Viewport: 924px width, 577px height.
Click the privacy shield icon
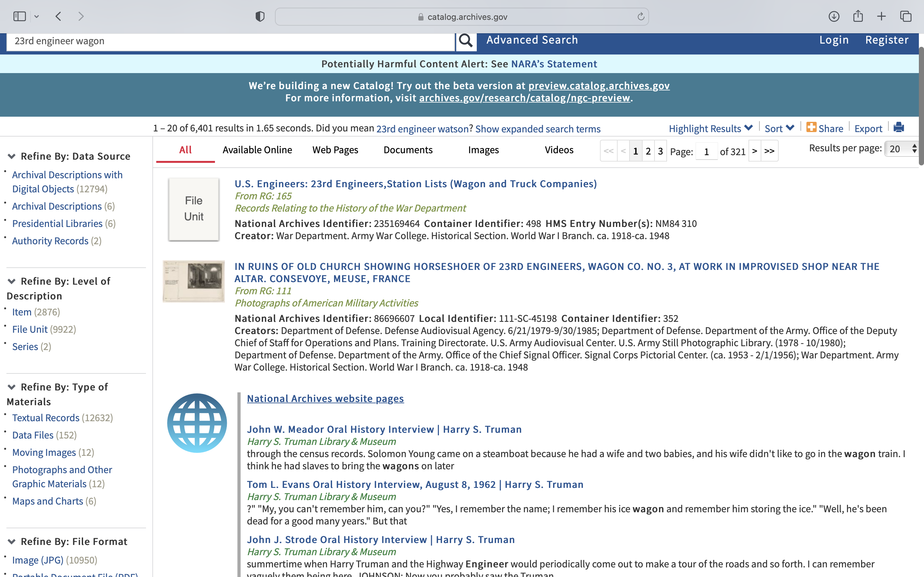pos(260,16)
